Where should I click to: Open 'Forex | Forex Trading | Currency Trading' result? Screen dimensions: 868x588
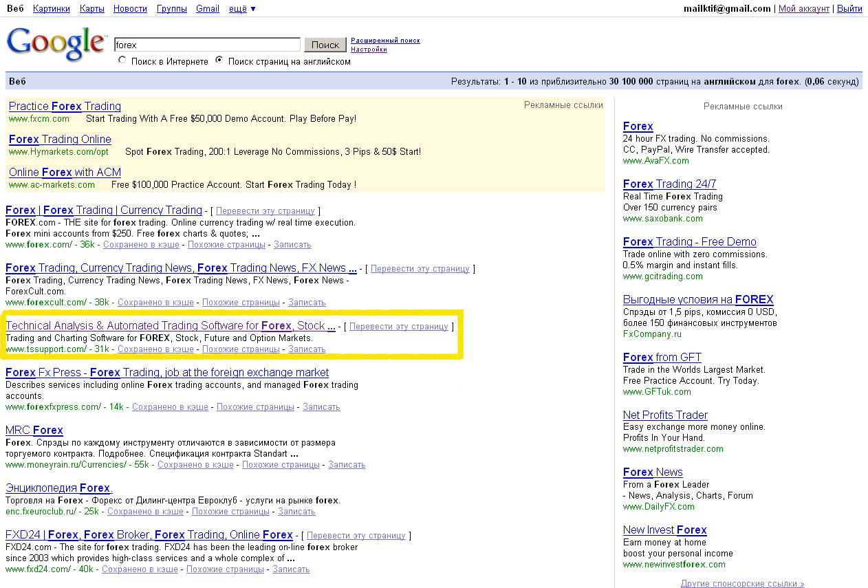[104, 210]
